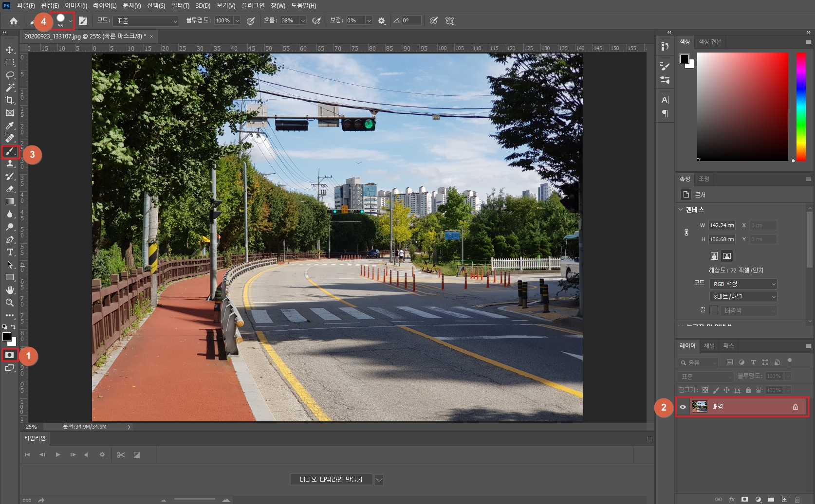This screenshot has width=815, height=504.
Task: Switch to the 조정 tab
Action: click(704, 179)
